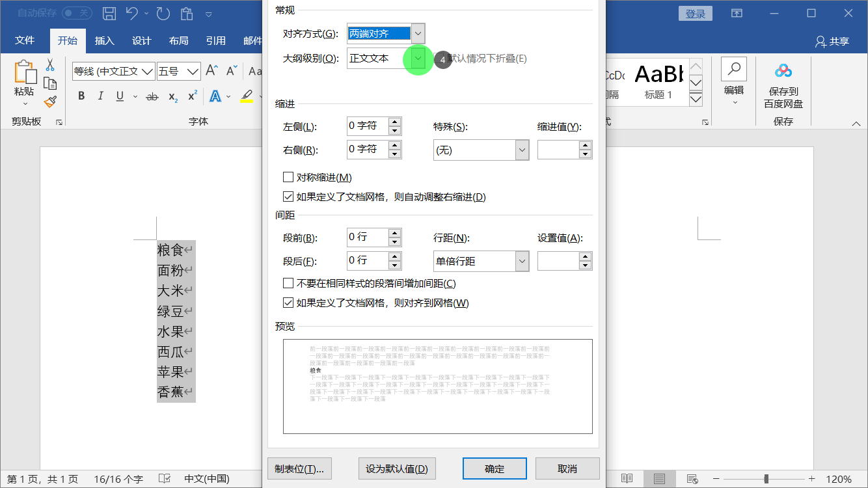Click the Share person icon
Image resolution: width=868 pixels, height=488 pixels.
click(x=821, y=41)
